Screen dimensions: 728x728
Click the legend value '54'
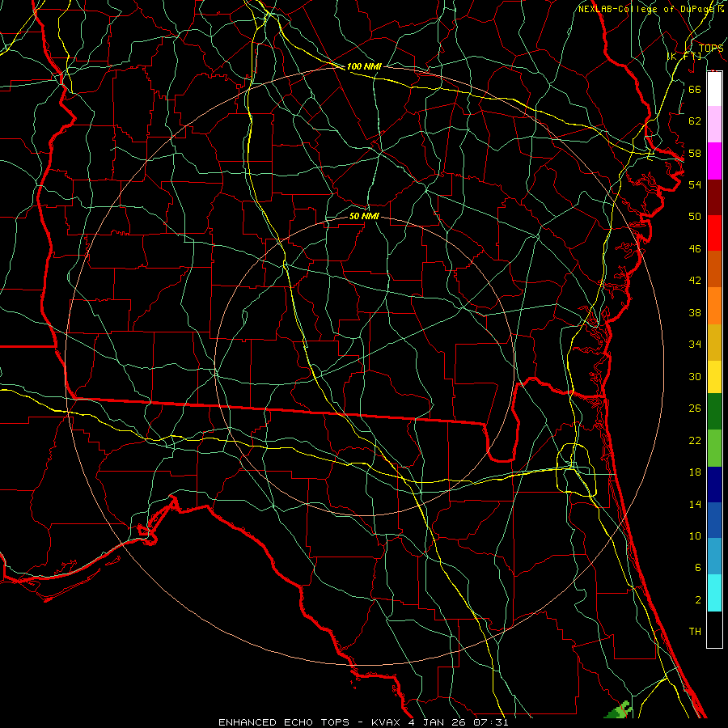click(x=695, y=184)
